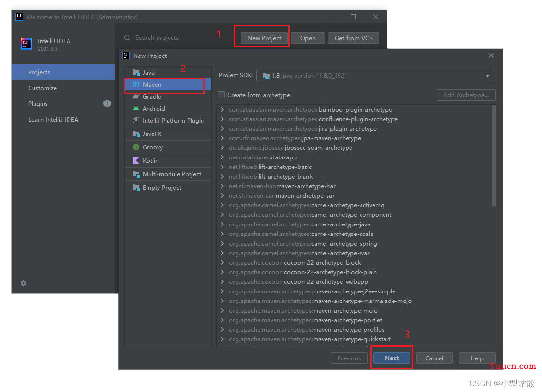Select maven-archetype-har row

(354, 186)
